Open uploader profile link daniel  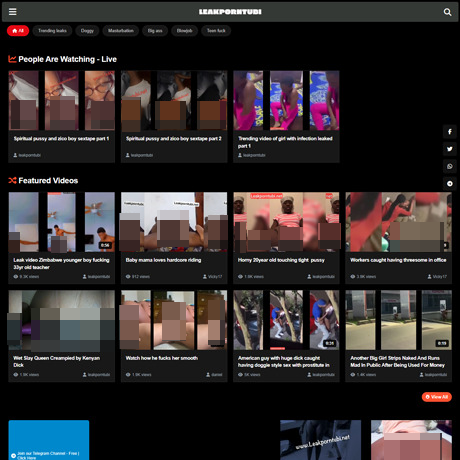(214, 375)
